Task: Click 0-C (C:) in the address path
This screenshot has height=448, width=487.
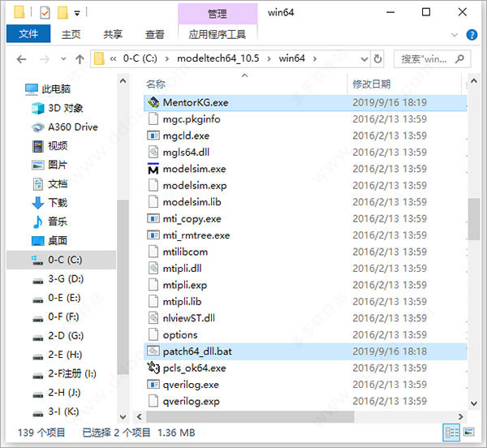Action: tap(140, 58)
